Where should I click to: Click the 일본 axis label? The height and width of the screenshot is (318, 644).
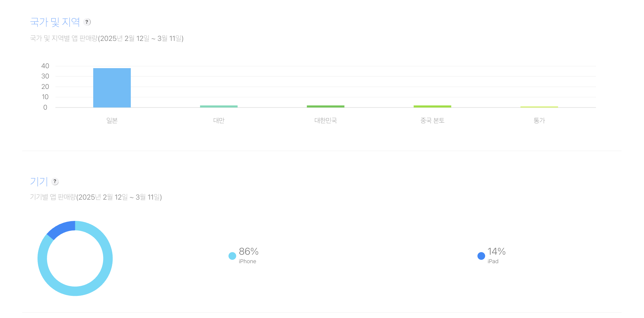112,120
